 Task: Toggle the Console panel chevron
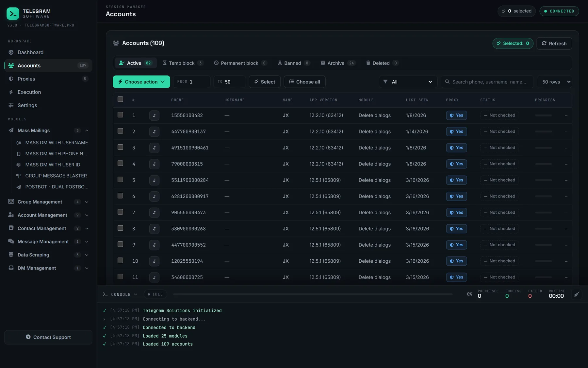point(135,294)
